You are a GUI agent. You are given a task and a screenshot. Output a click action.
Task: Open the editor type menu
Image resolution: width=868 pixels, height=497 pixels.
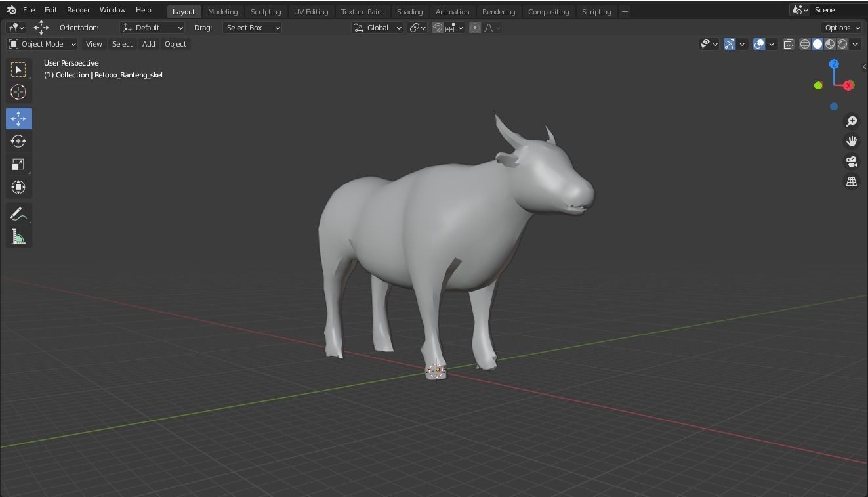pyautogui.click(x=16, y=28)
